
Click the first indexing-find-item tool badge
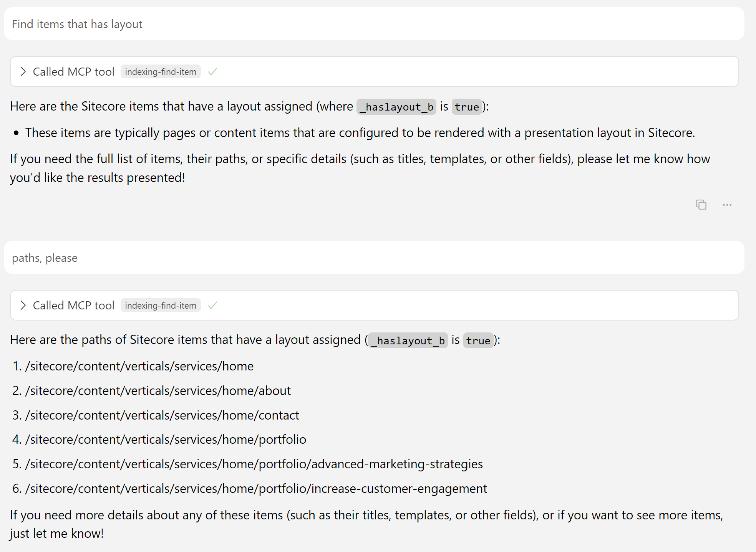[161, 72]
